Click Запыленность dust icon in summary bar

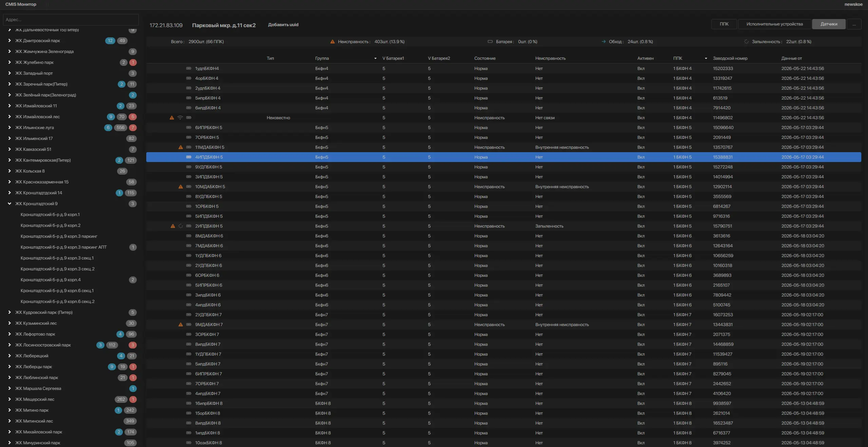click(747, 42)
